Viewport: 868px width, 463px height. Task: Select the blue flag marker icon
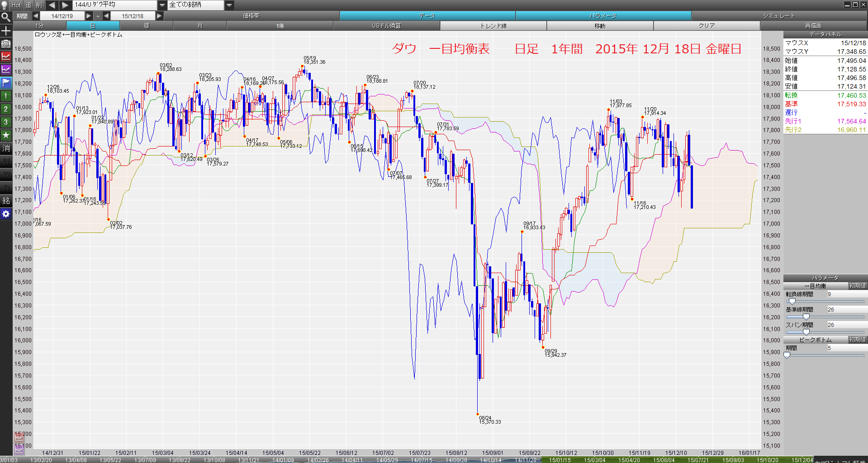click(x=5, y=83)
